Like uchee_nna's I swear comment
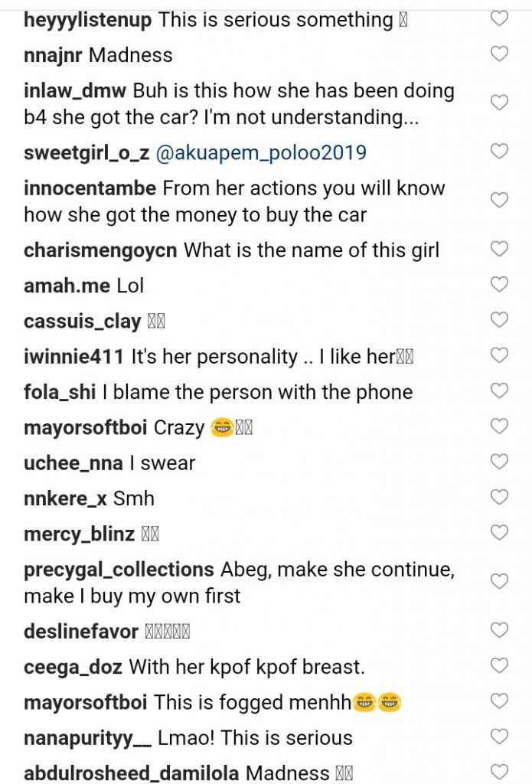Screen dimensions: 532x784 (499, 462)
